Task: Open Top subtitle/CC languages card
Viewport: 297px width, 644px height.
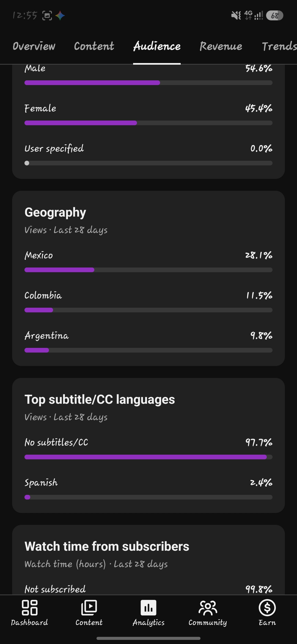Action: coord(148,445)
